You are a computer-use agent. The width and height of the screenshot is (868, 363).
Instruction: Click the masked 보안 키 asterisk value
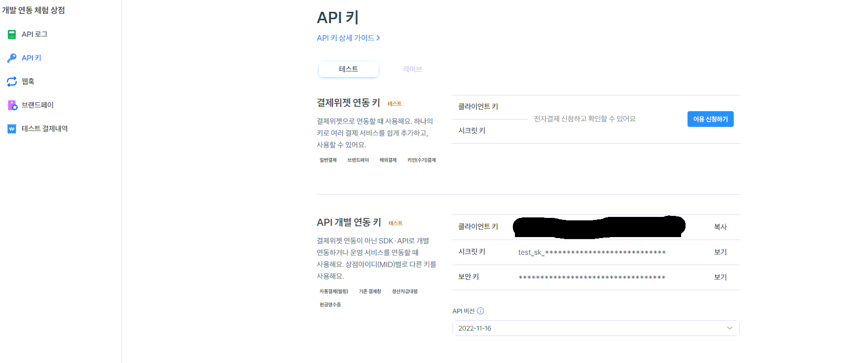[592, 277]
